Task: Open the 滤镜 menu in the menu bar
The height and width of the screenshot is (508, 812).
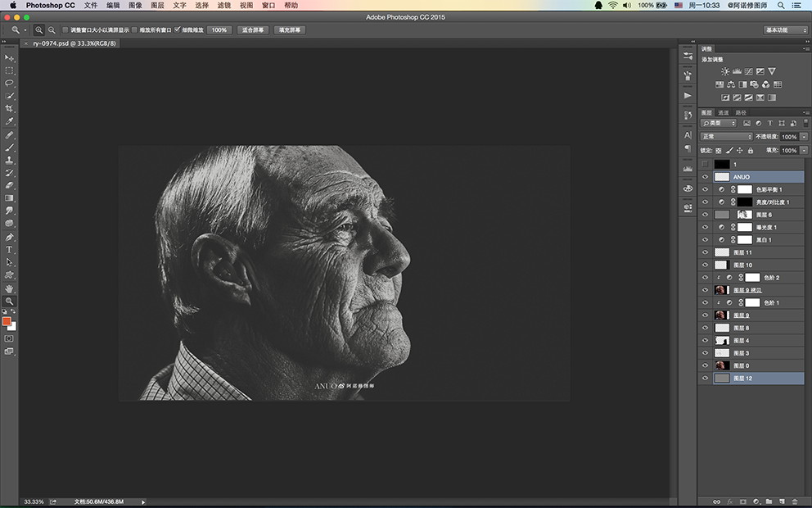Action: click(x=224, y=5)
